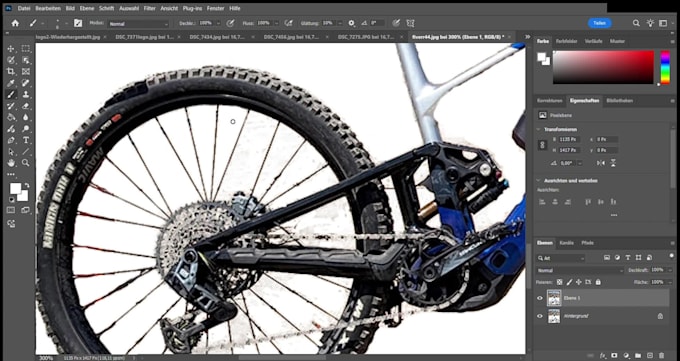This screenshot has width=680, height=361.
Task: Open the workspace switcher dropdown
Action: click(664, 23)
